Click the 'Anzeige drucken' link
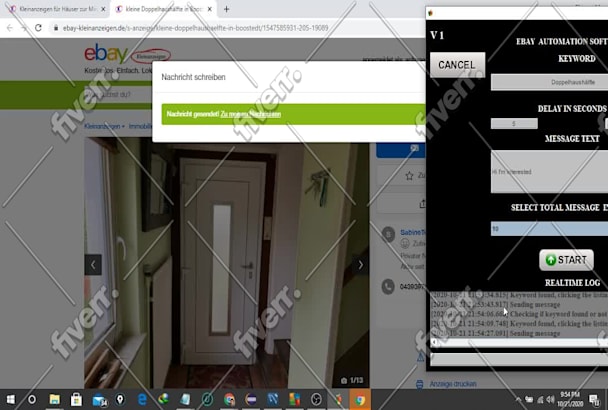 pos(453,384)
